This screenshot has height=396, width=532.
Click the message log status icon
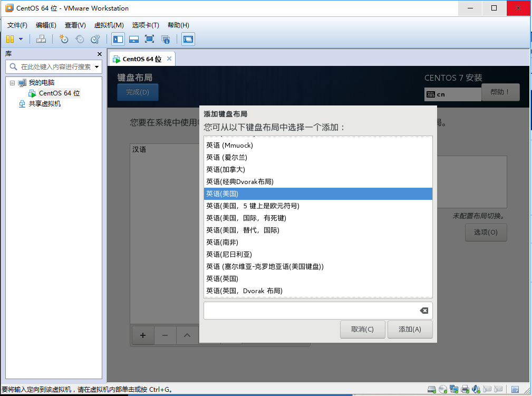[x=515, y=389]
